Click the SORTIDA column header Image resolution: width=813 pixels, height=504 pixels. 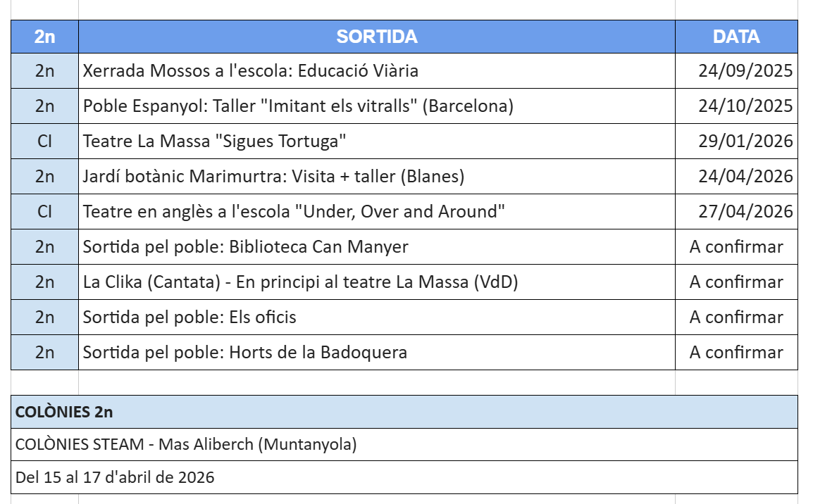click(x=376, y=37)
